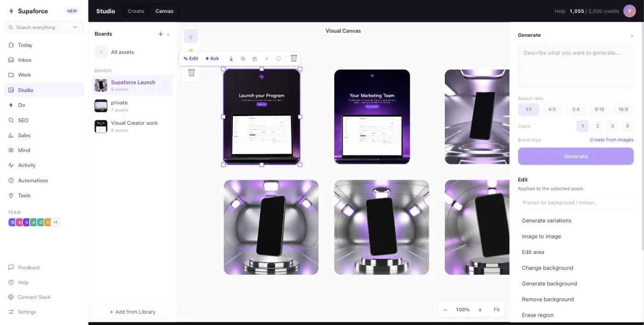The height and width of the screenshot is (325, 644).
Task: Open the Tools section
Action: [44, 195]
